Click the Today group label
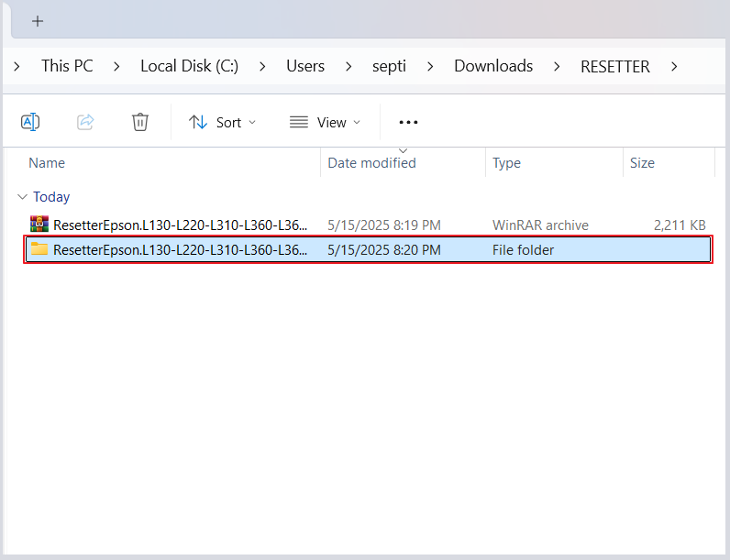Viewport: 730px width, 560px height. [x=51, y=197]
